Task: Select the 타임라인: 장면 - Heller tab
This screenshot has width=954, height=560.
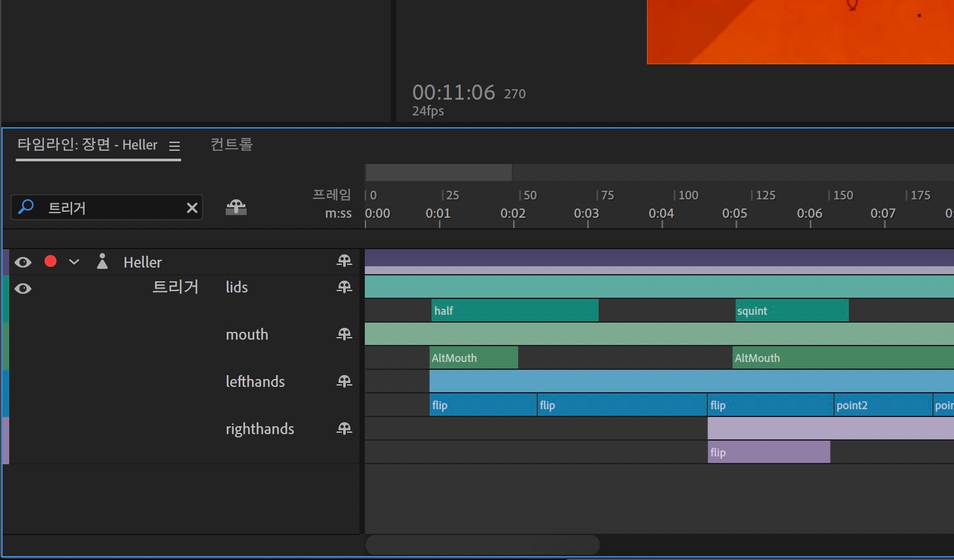Action: [87, 145]
